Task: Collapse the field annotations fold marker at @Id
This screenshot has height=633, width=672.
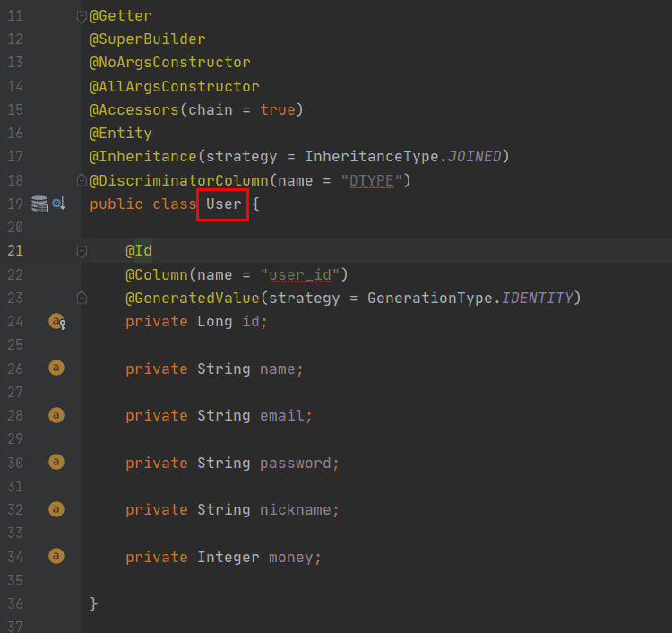Action: [82, 251]
